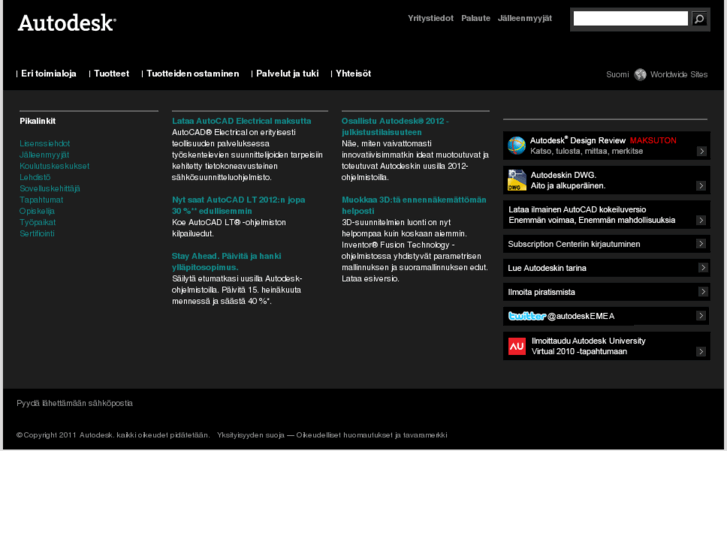Open the Työpaikat quick link
The image size is (727, 545).
tap(38, 222)
